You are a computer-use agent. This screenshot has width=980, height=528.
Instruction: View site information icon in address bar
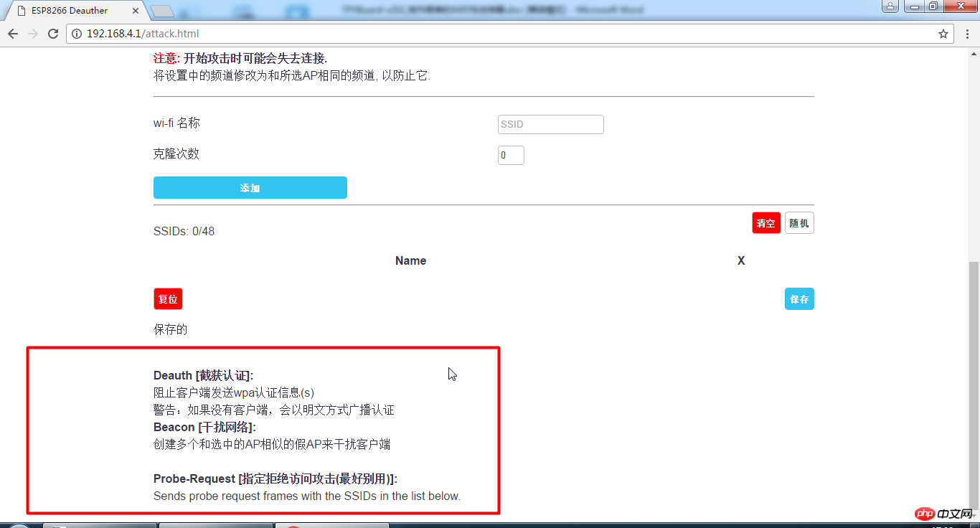tap(77, 34)
